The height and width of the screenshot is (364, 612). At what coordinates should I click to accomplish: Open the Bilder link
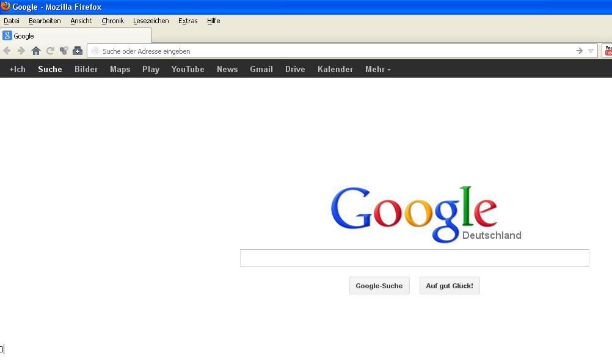click(86, 69)
